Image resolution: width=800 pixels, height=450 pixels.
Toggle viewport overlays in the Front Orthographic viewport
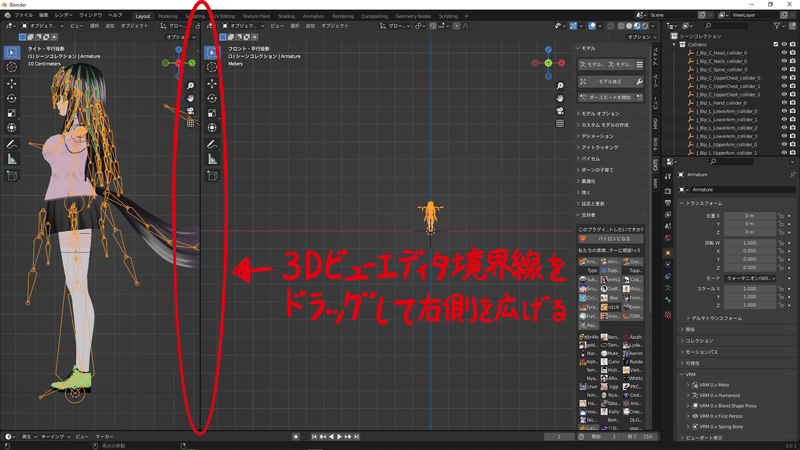point(592,26)
